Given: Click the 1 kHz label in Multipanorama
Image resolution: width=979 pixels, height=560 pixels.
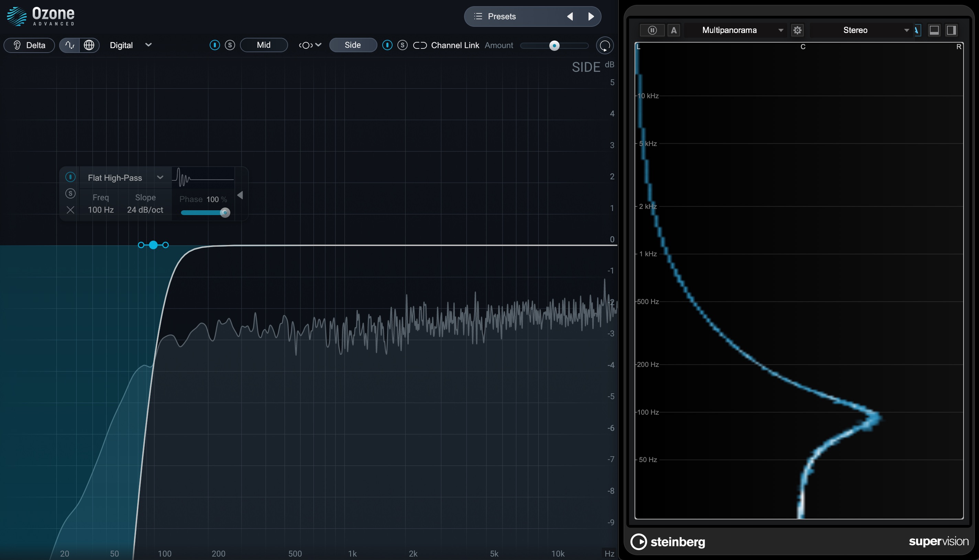Looking at the screenshot, I should point(648,254).
